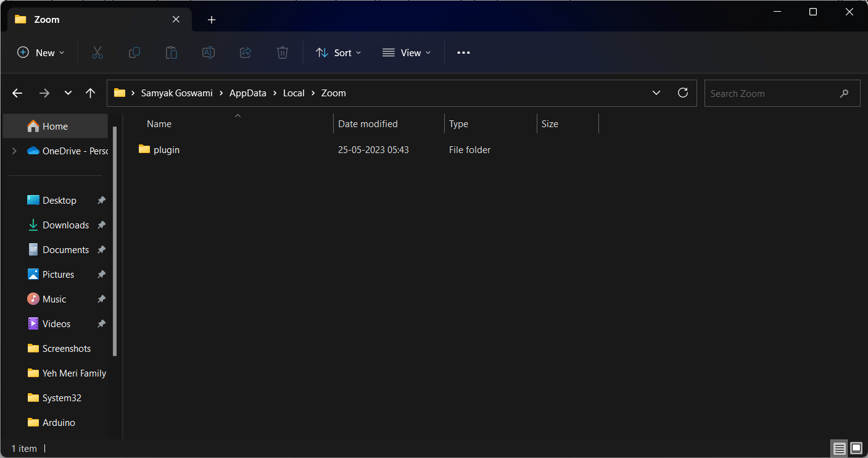This screenshot has width=868, height=458.
Task: Switch to large thumbnails view toggle
Action: (856, 448)
